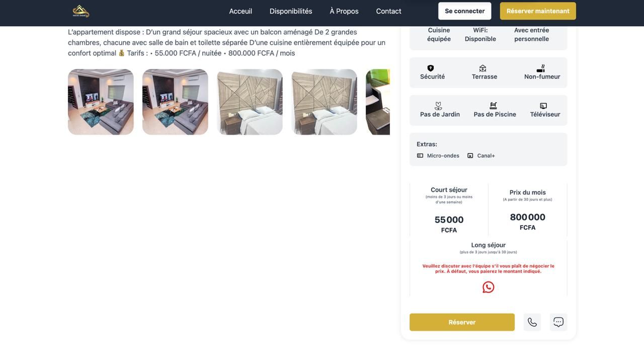This screenshot has width=644, height=347.
Task: Click Réserver maintenant button
Action: point(538,11)
